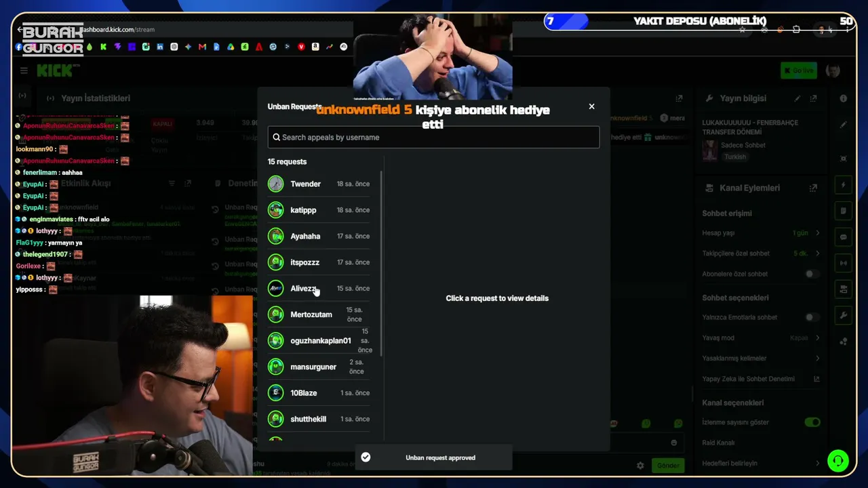This screenshot has width=868, height=488.
Task: Toggle Abonelere özel sohbet switch
Action: tap(811, 274)
